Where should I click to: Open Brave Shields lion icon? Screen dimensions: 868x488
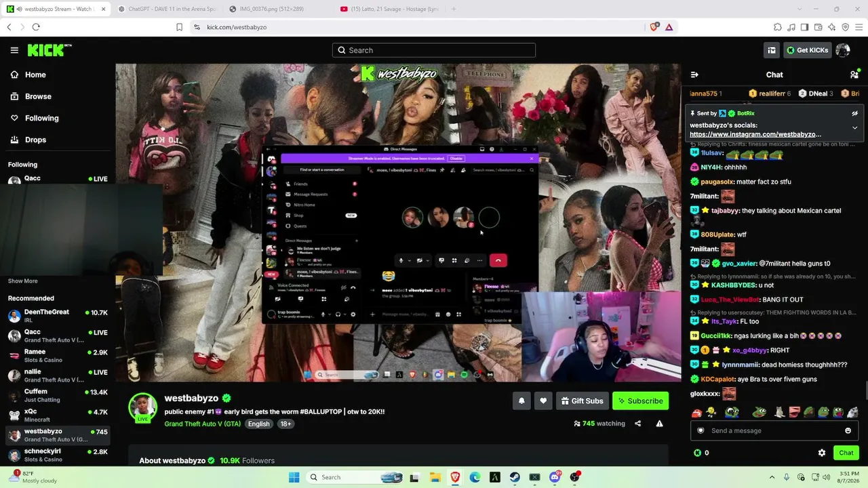click(654, 27)
